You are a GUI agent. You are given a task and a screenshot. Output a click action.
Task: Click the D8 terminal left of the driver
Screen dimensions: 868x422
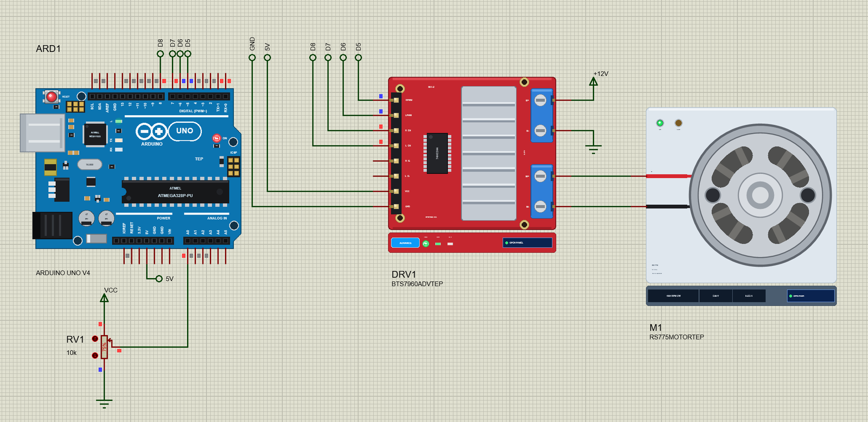313,58
